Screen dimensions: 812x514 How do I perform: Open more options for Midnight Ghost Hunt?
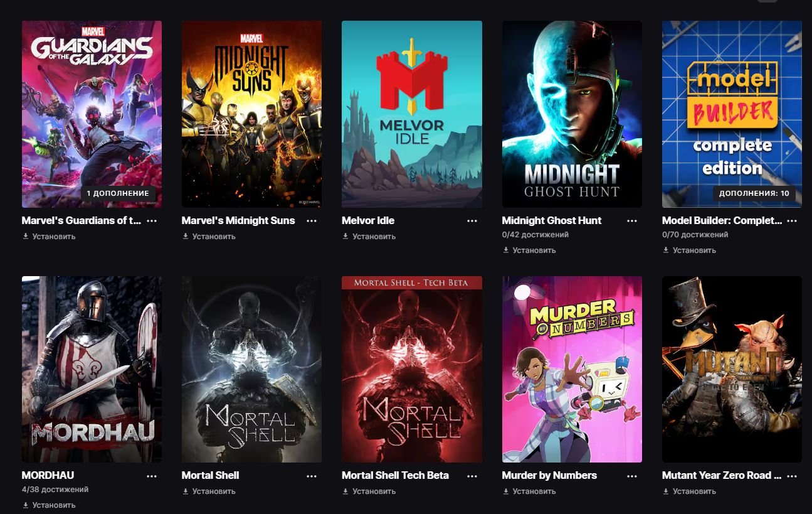(x=632, y=221)
